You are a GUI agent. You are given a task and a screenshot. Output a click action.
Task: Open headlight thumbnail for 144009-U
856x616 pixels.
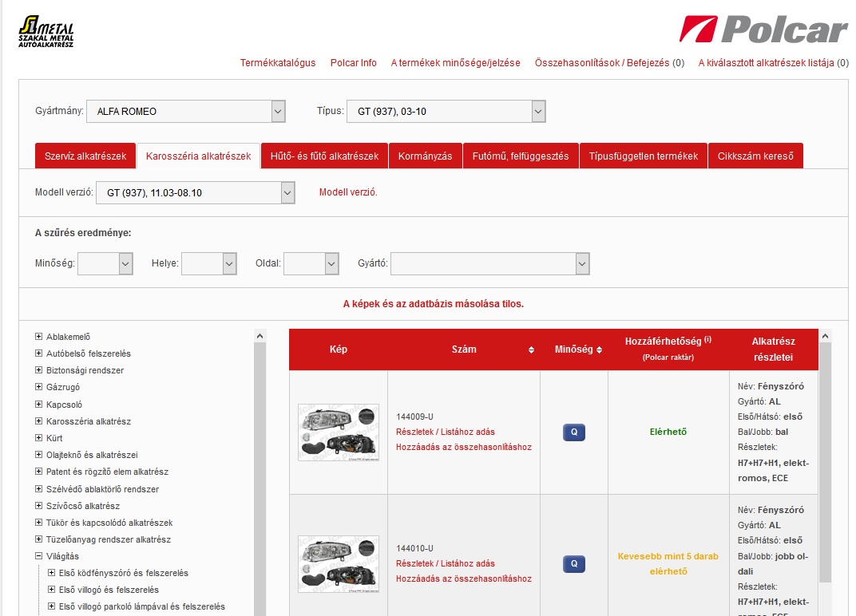[x=339, y=432]
